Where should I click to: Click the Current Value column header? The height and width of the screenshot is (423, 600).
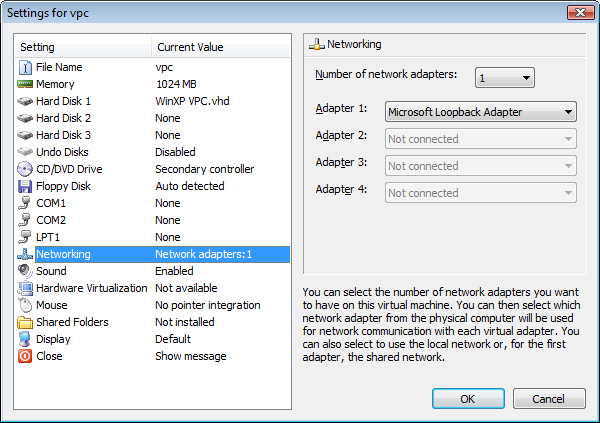click(221, 47)
